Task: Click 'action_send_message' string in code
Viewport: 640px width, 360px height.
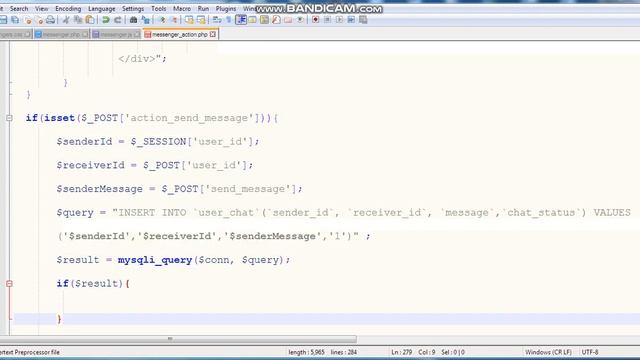Action: coord(189,118)
